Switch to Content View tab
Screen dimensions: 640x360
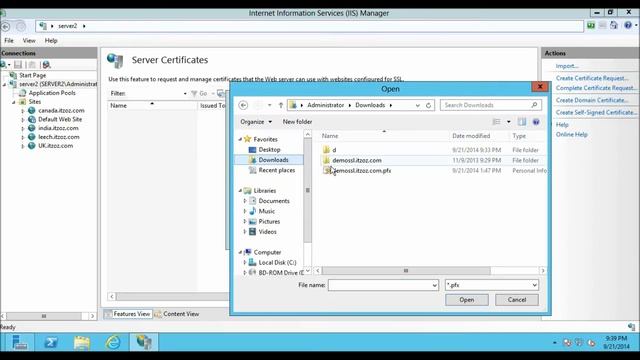point(177,314)
